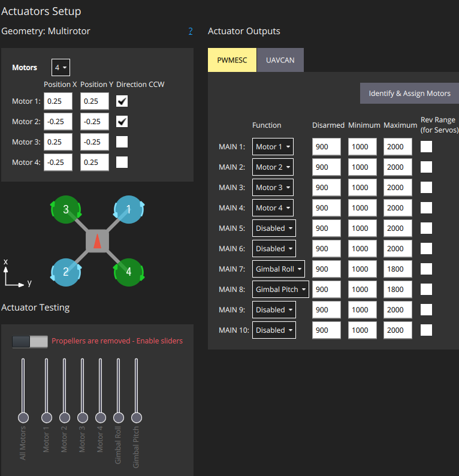Click the blue question mark help icon

pos(191,31)
